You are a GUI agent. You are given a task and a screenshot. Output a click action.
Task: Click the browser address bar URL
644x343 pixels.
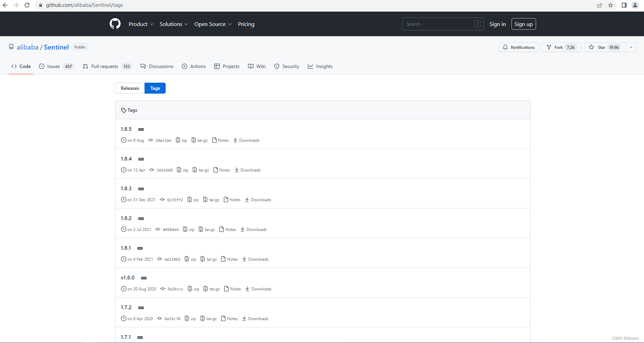(84, 5)
